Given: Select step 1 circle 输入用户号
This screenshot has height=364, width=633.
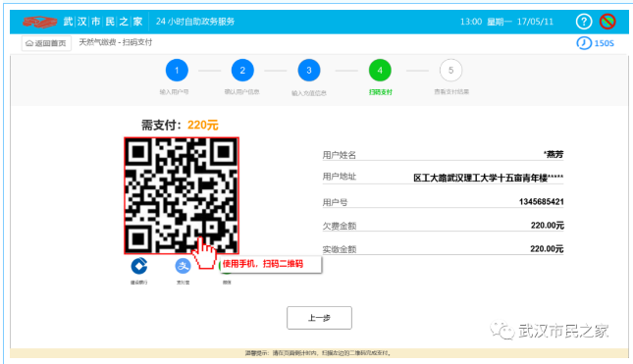Looking at the screenshot, I should [177, 71].
